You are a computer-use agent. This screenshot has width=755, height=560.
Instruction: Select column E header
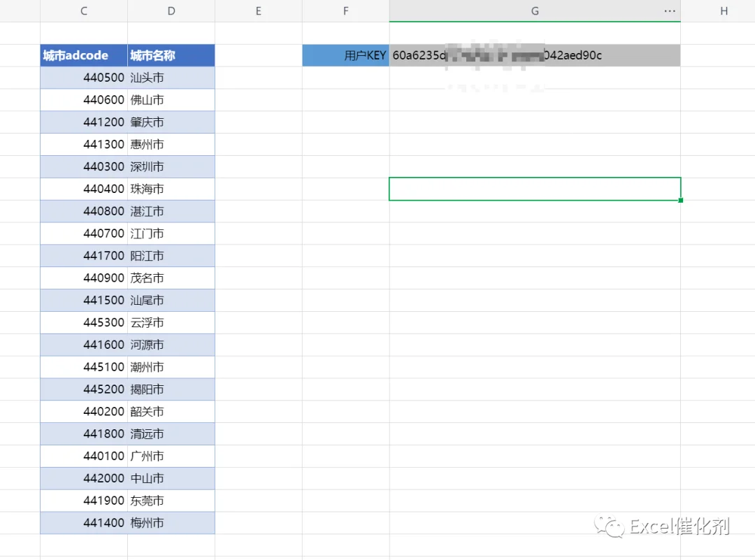259,10
